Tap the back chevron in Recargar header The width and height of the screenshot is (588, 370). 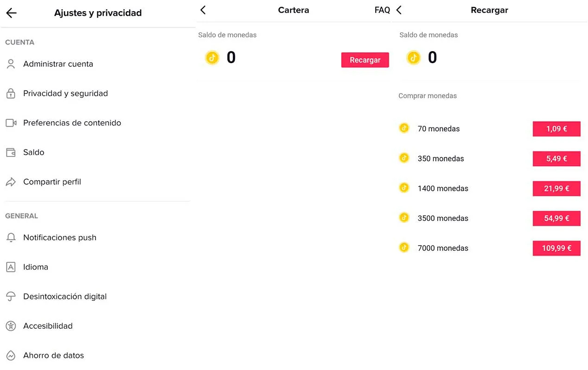tap(399, 10)
